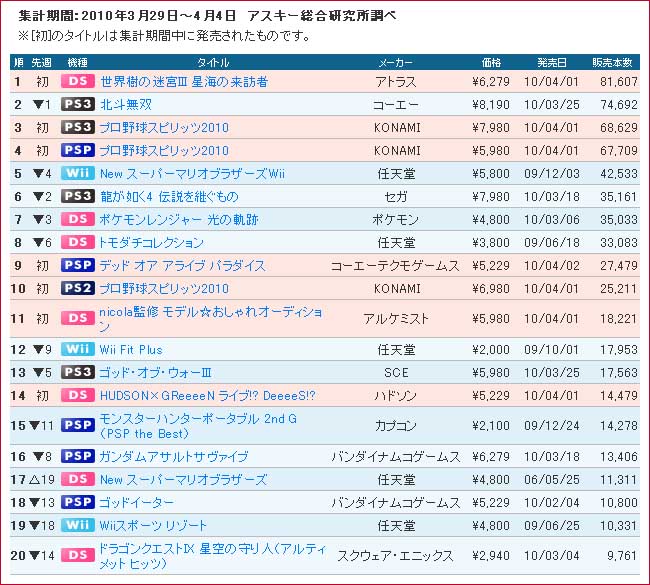Click the Wii badge beside Wii Fit Plus
The image size is (650, 585).
(78, 349)
